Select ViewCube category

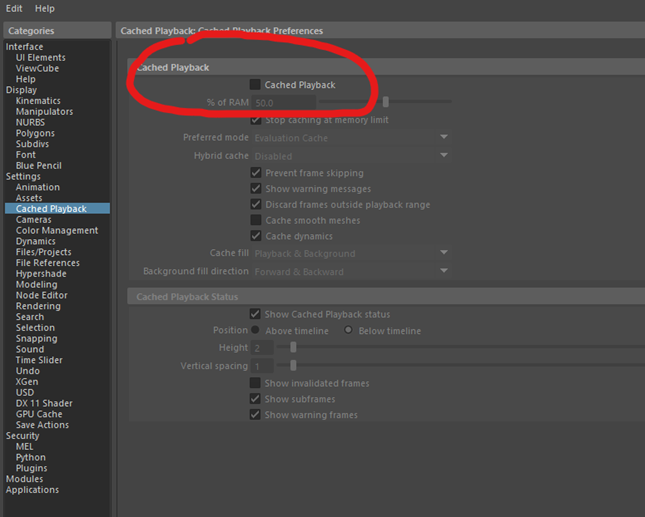tap(37, 68)
